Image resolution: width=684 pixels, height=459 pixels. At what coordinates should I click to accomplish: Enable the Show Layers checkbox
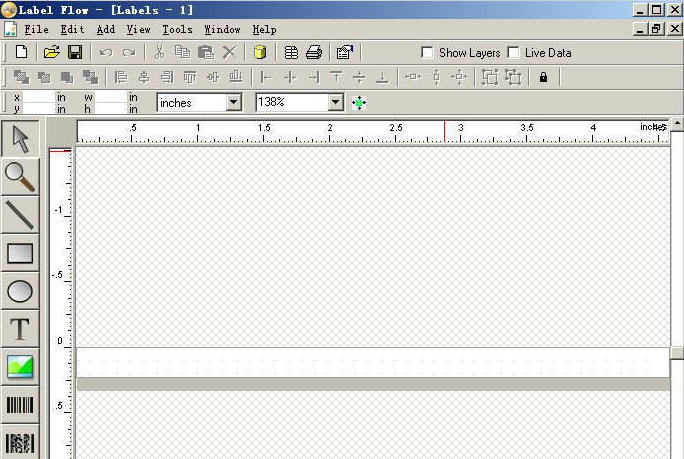pos(428,53)
